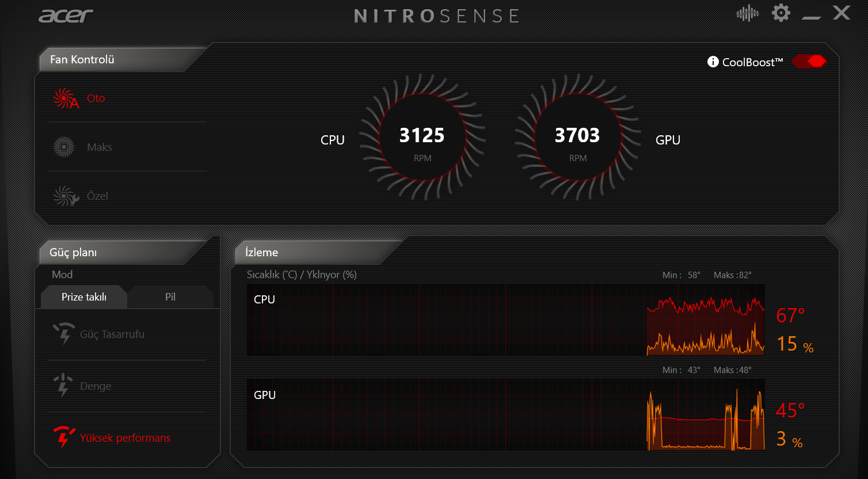Switch to the Pil tab
The image size is (868, 479).
[170, 297]
